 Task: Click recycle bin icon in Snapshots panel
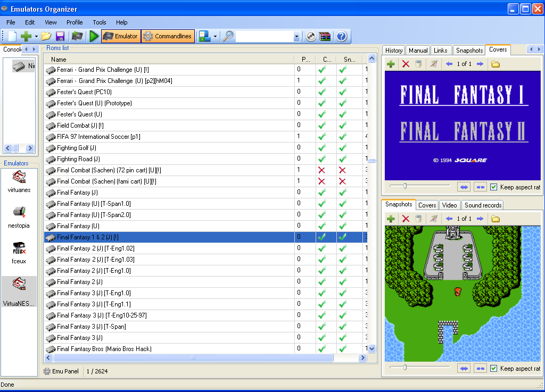(418, 219)
